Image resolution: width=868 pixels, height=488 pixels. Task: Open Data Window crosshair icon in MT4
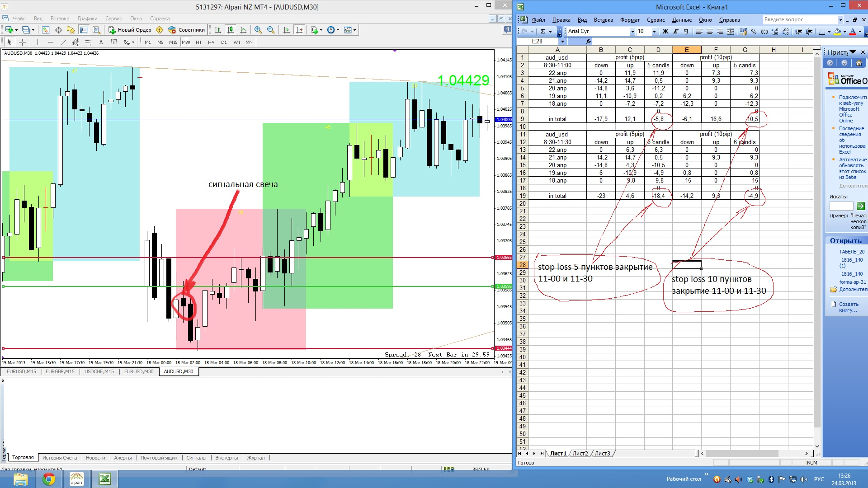tap(58, 30)
